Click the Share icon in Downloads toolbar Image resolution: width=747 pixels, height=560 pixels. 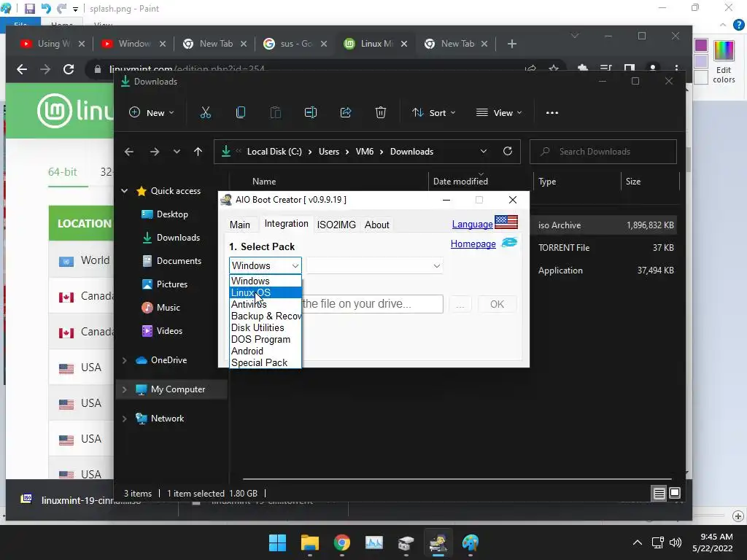[345, 113]
